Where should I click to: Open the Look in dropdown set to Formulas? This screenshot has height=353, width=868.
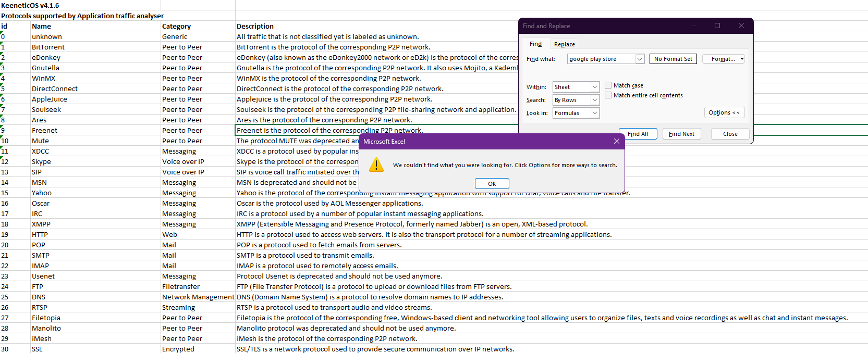coord(595,113)
